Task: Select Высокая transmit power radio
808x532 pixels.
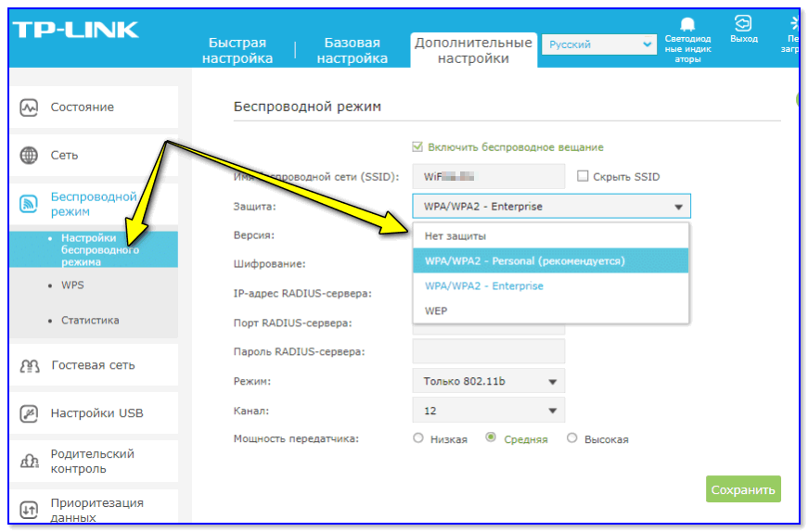Action: click(x=571, y=438)
